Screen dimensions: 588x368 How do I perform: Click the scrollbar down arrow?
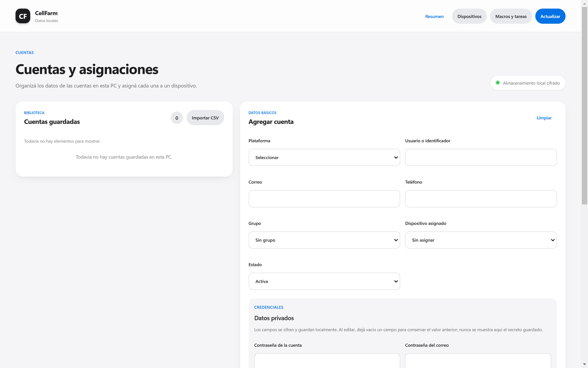(x=584, y=364)
